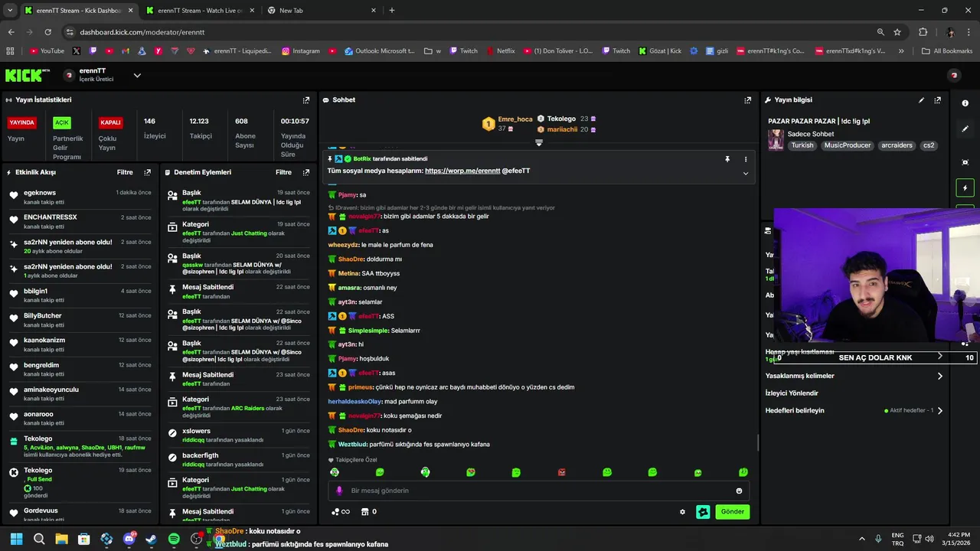980x551 pixels.
Task: Click İzleyici Yönlendir option
Action: [x=792, y=393]
